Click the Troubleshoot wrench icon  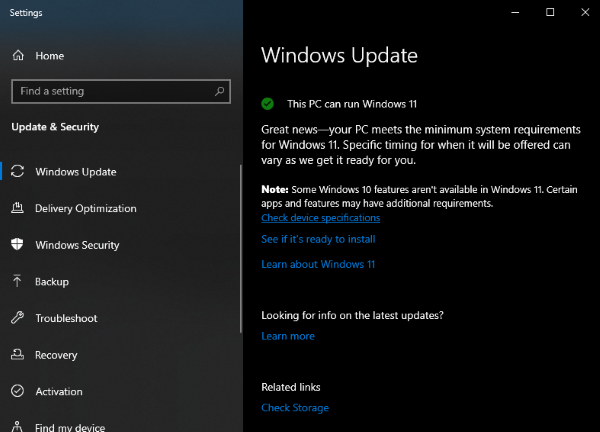click(x=17, y=318)
